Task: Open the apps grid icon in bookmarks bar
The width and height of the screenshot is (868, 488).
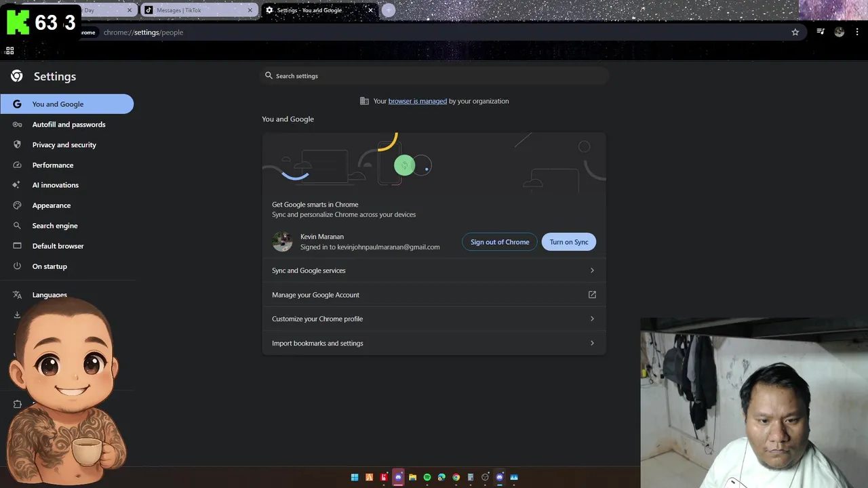Action: coord(9,51)
